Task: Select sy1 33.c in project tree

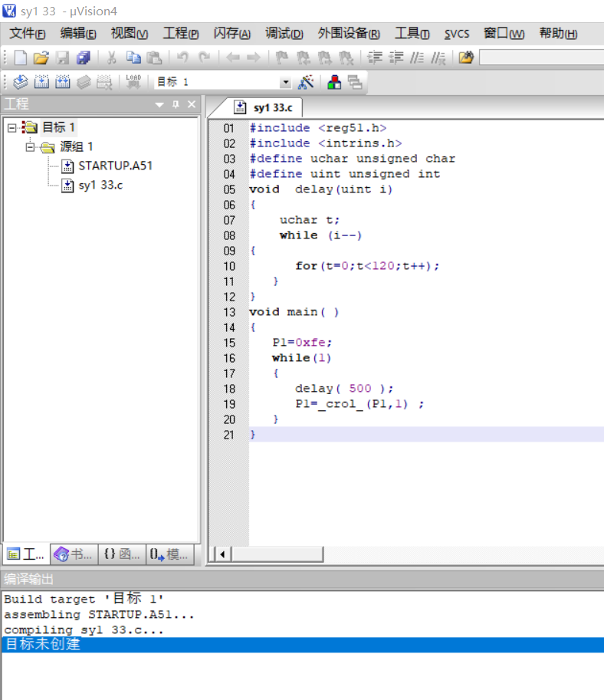Action: (100, 186)
